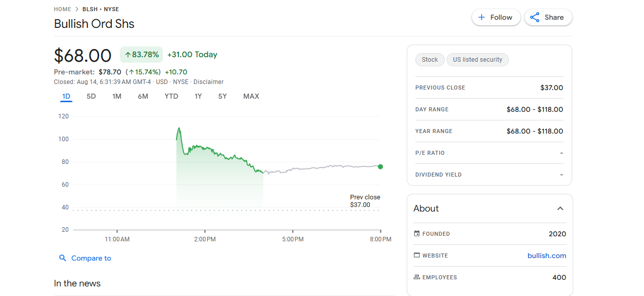Select the 5D chart range tab
The image size is (644, 296).
pos(91,96)
